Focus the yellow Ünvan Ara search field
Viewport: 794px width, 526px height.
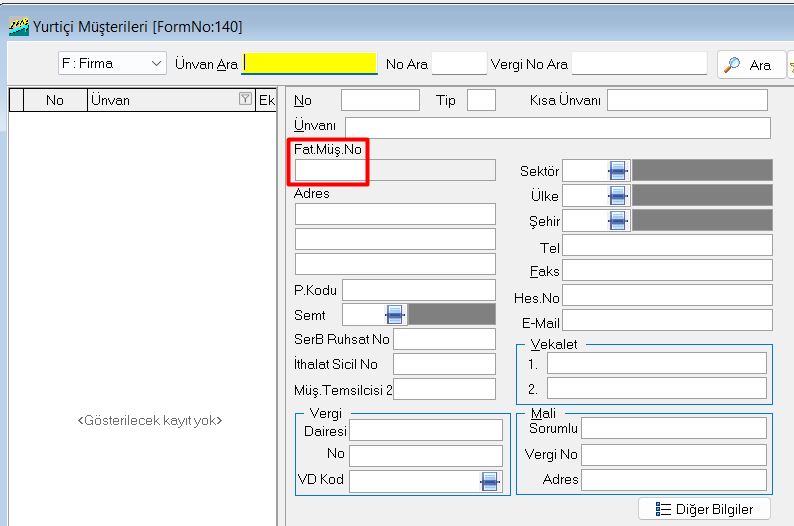(310, 64)
